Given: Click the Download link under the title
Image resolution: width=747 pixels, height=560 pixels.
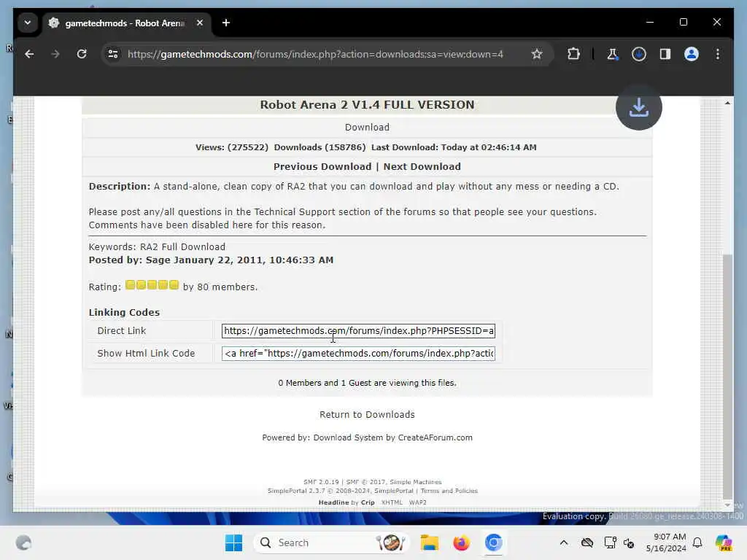Looking at the screenshot, I should [367, 127].
